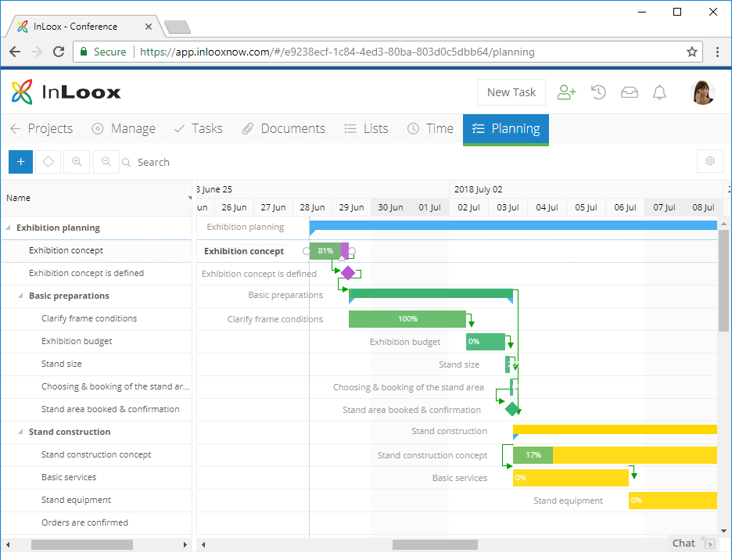This screenshot has width=732, height=560.
Task: Open planning settings gear
Action: (x=710, y=161)
